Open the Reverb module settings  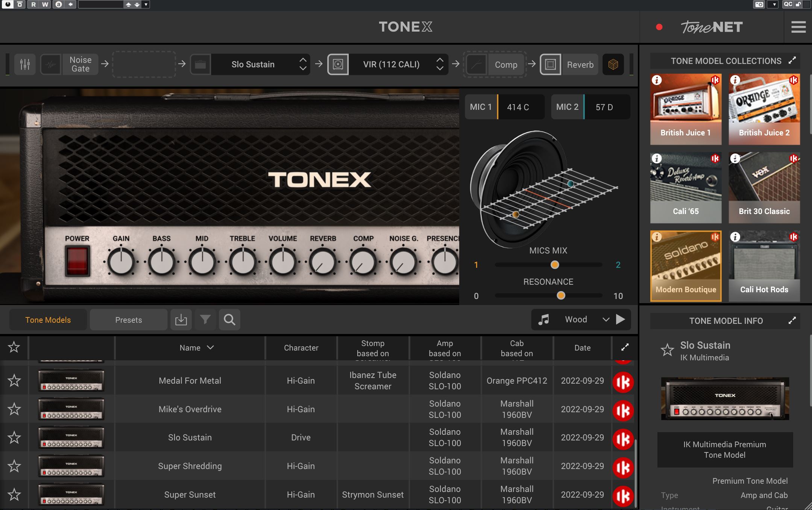point(580,64)
